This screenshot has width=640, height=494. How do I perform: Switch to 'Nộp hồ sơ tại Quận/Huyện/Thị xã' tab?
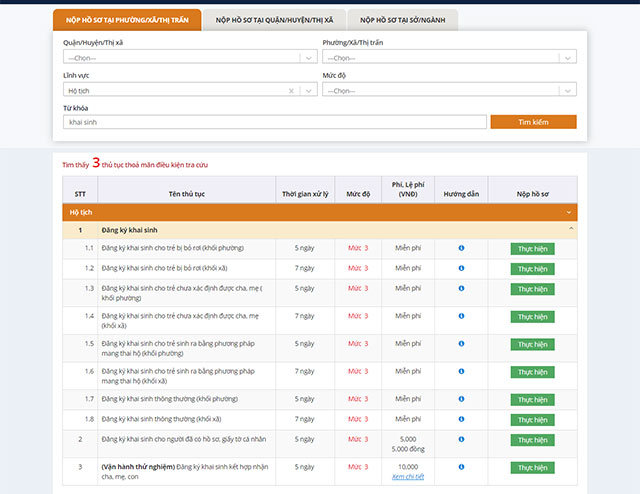pyautogui.click(x=274, y=19)
